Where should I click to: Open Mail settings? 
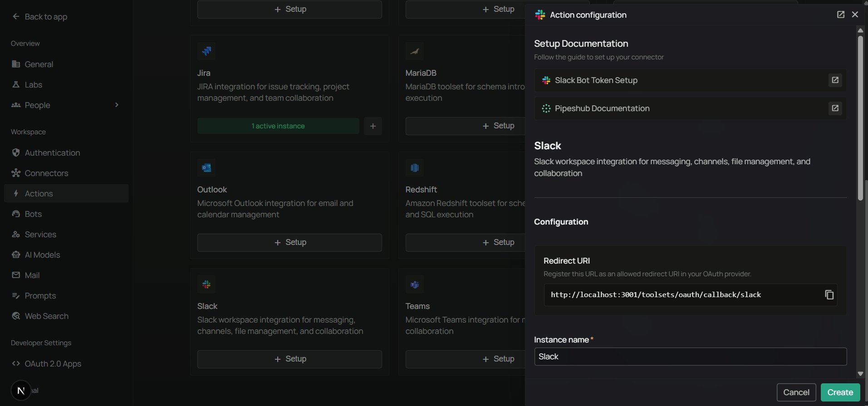pos(66,275)
